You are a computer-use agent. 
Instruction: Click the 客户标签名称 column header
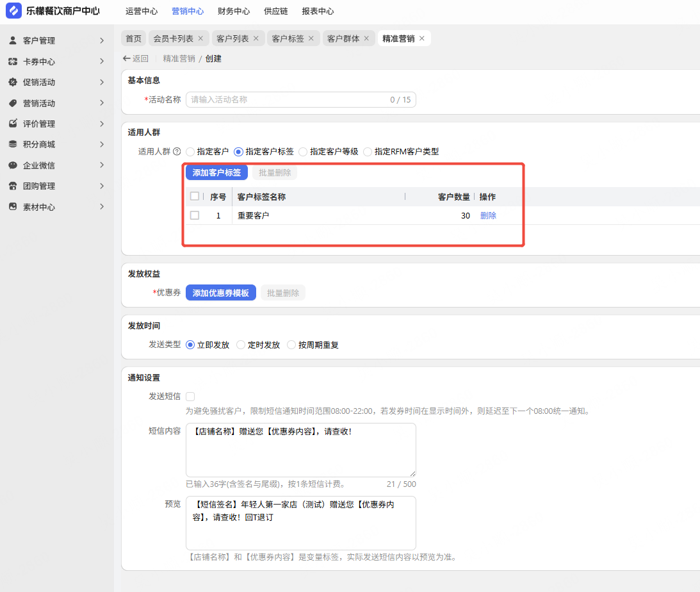click(x=261, y=197)
